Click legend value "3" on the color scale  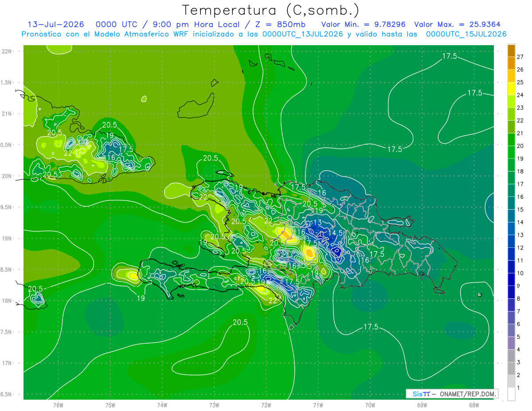point(519,363)
